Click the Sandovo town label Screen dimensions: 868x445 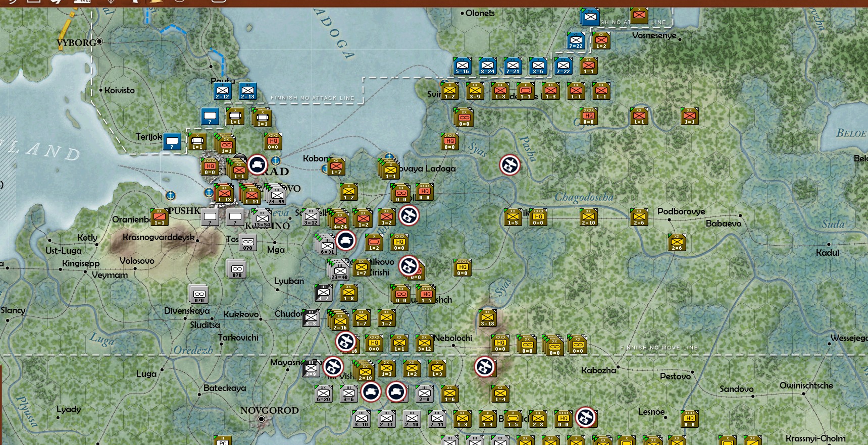[x=736, y=389]
